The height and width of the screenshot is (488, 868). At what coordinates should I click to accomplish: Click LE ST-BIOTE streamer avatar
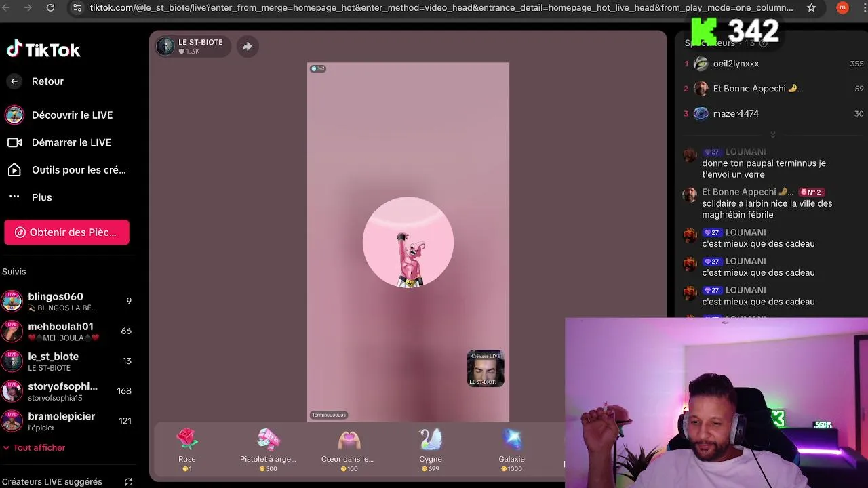(165, 46)
